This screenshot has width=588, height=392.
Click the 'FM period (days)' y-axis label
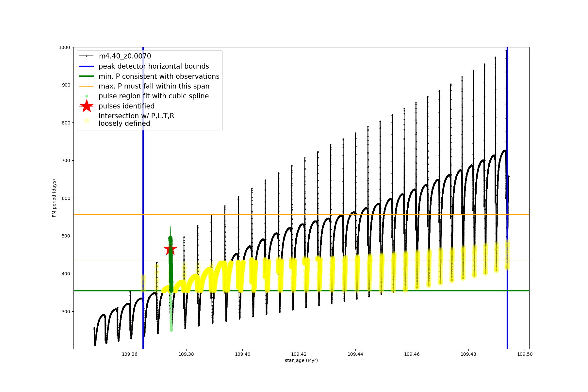point(54,198)
